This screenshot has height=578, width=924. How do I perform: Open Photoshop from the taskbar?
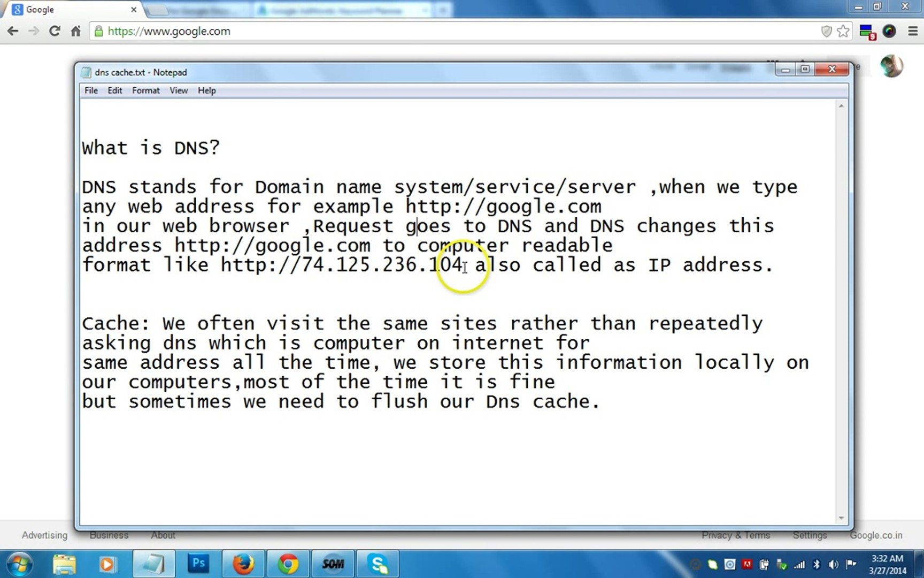pos(198,564)
